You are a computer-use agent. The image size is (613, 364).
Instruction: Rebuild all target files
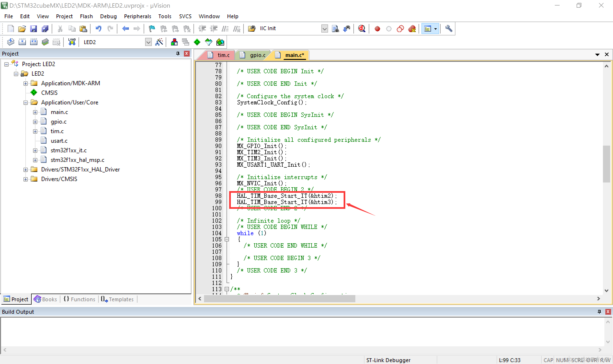pyautogui.click(x=34, y=42)
